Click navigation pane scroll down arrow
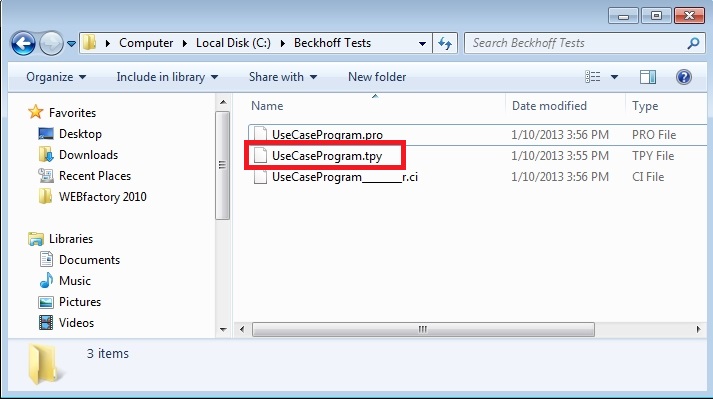The height and width of the screenshot is (399, 713). point(223,329)
